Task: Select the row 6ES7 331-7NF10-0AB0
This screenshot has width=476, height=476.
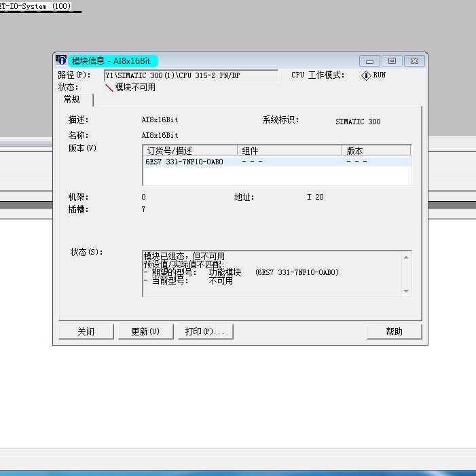Action: (x=277, y=162)
